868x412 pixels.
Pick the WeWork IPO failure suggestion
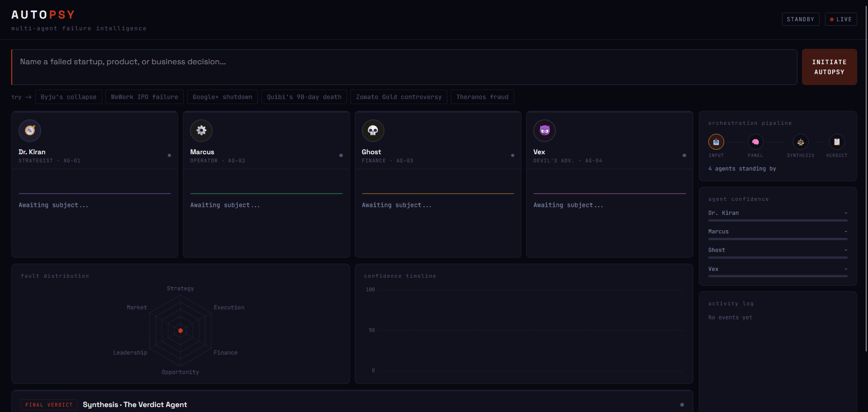(144, 97)
